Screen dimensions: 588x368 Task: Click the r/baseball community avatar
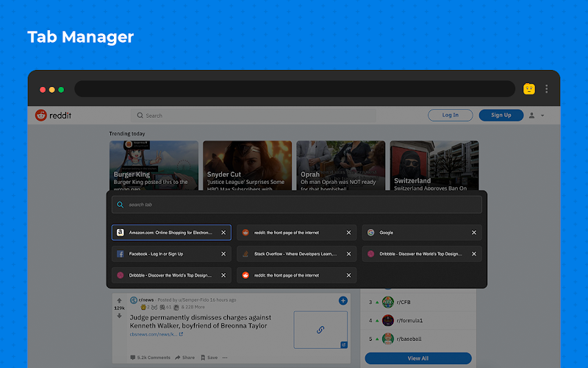(x=388, y=339)
